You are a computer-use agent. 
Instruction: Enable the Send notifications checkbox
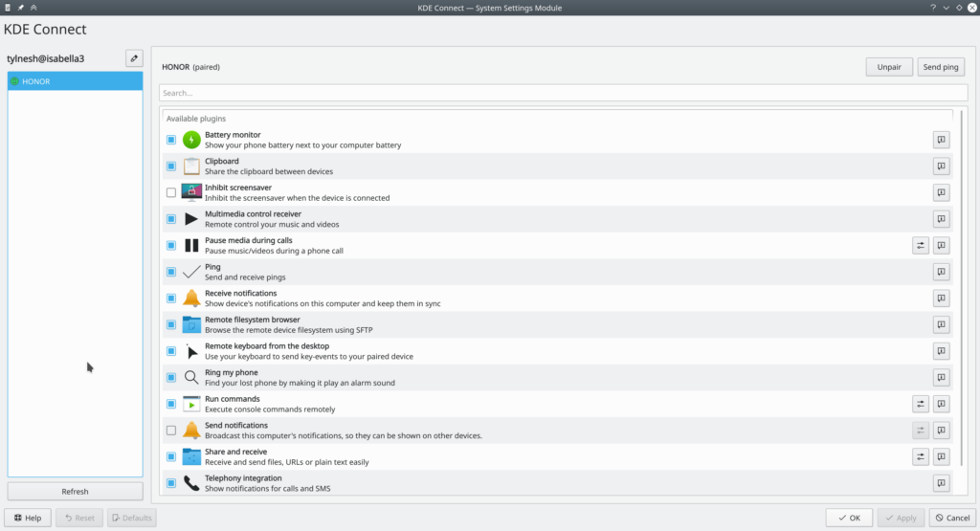pos(171,431)
